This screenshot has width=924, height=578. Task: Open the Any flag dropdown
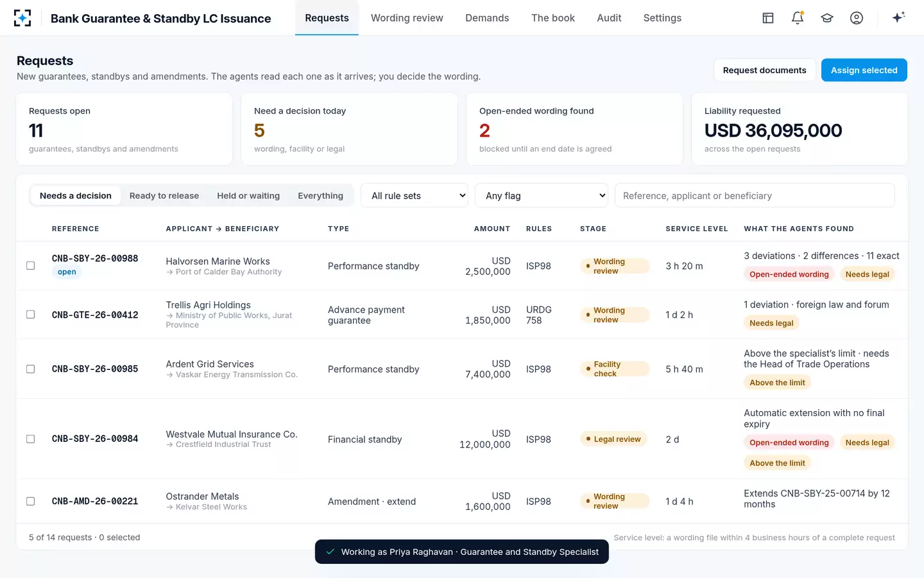pos(542,195)
